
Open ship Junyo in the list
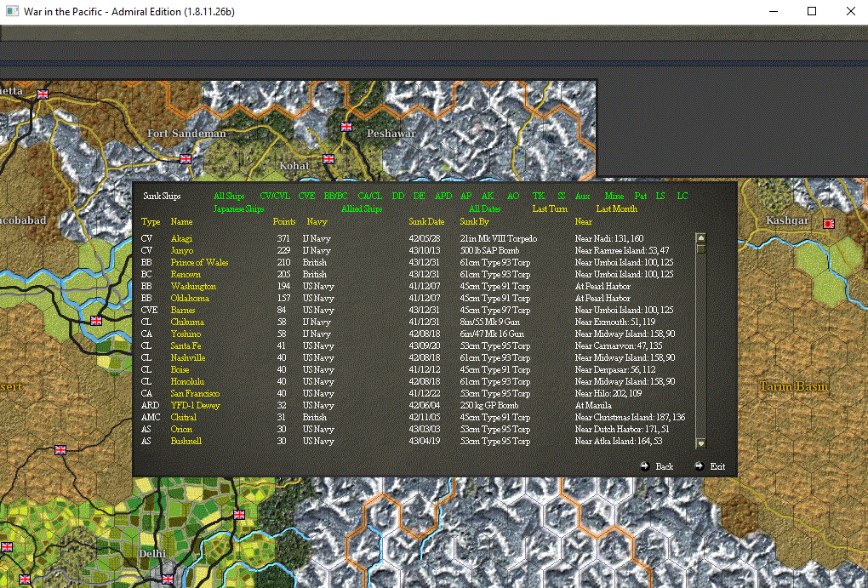(182, 251)
